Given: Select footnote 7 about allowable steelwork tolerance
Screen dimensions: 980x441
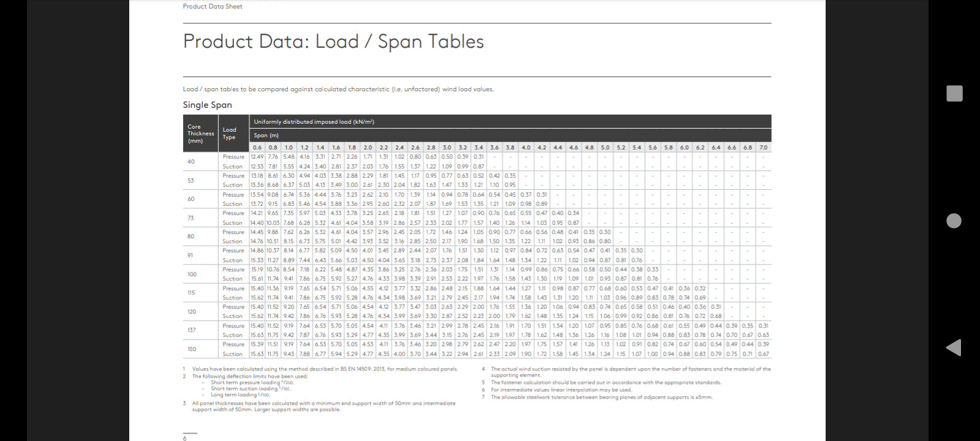Looking at the screenshot, I should point(597,397).
